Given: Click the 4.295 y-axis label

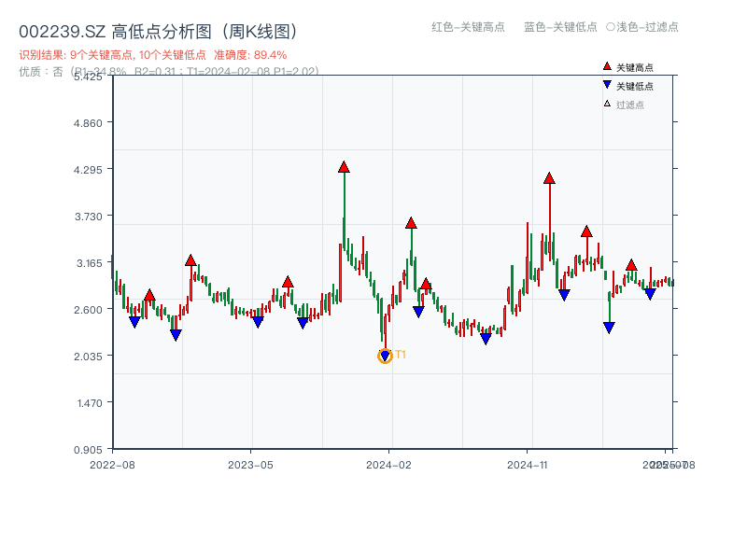Looking at the screenshot, I should pos(88,170).
